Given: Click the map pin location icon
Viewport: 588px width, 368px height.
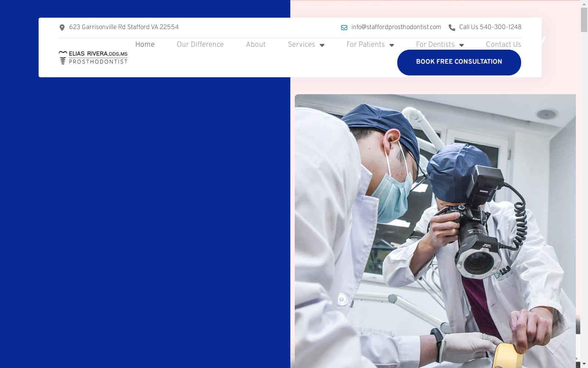Looking at the screenshot, I should coord(62,28).
